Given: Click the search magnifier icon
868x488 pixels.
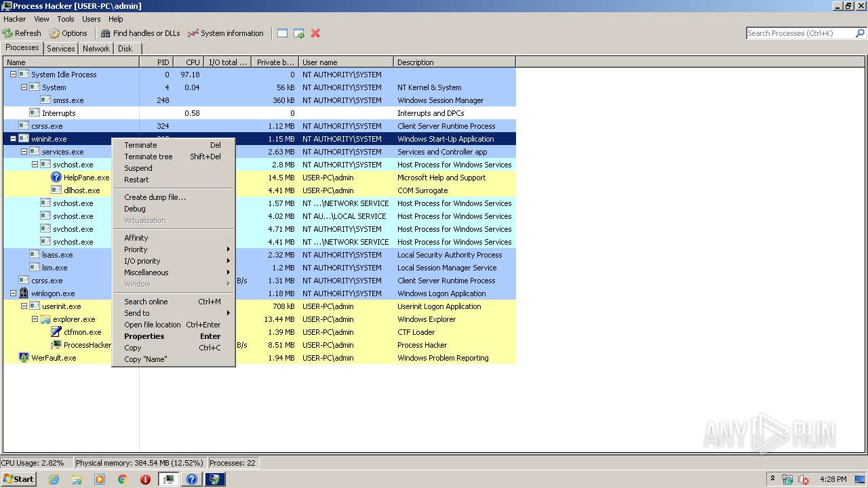Looking at the screenshot, I should point(861,33).
